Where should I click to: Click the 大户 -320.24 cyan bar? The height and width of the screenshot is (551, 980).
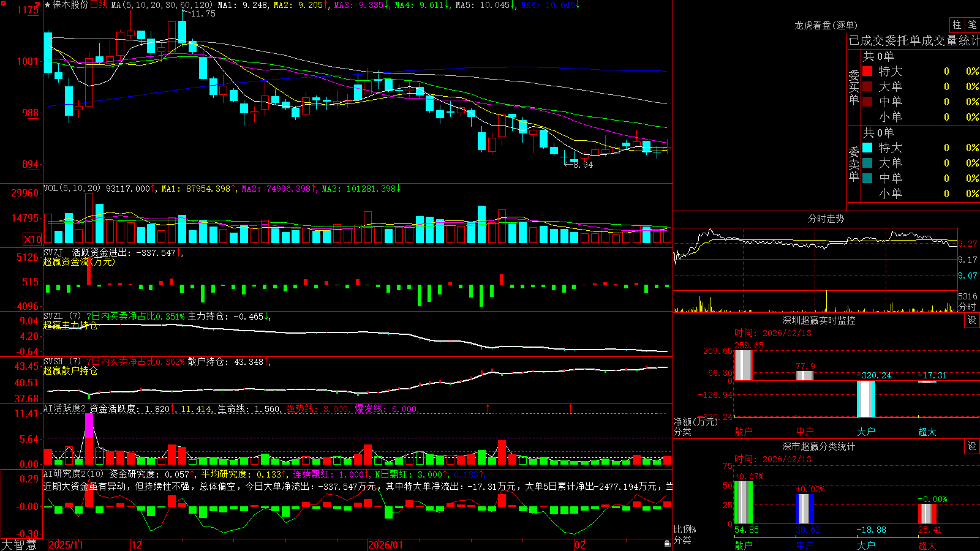pyautogui.click(x=865, y=399)
